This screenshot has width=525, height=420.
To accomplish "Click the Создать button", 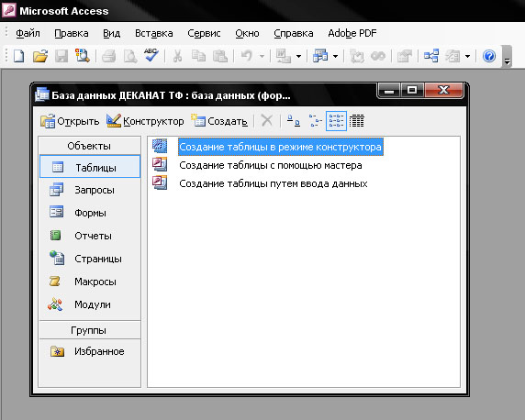I will point(219,121).
